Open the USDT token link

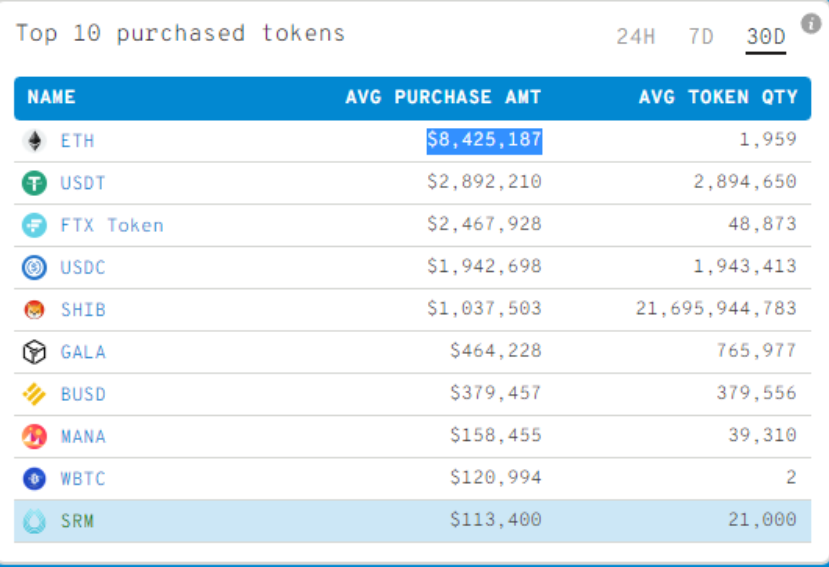[x=83, y=184]
